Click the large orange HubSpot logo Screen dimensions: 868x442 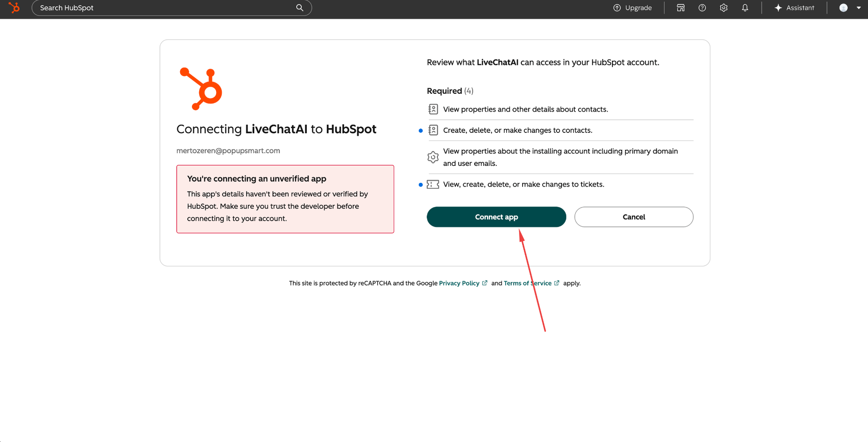[201, 89]
